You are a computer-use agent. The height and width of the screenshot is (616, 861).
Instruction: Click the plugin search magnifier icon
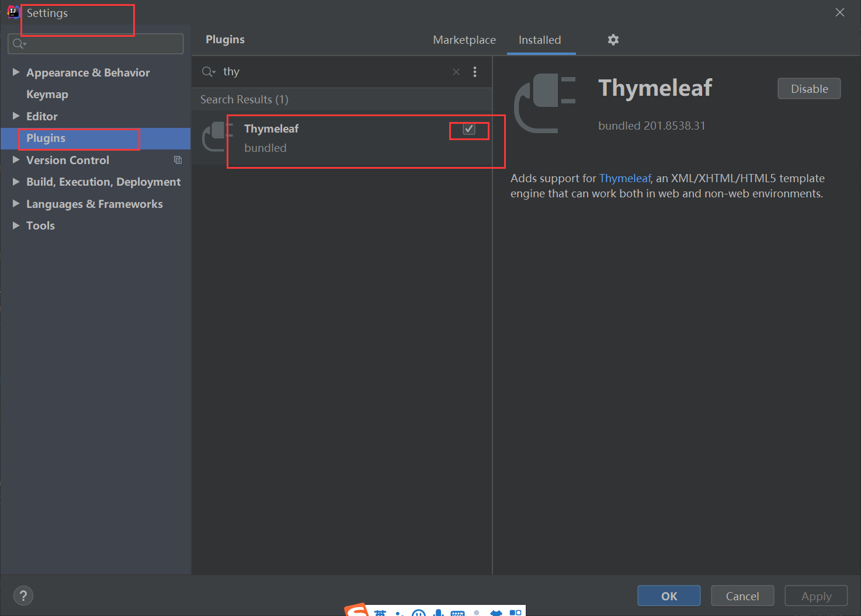208,72
